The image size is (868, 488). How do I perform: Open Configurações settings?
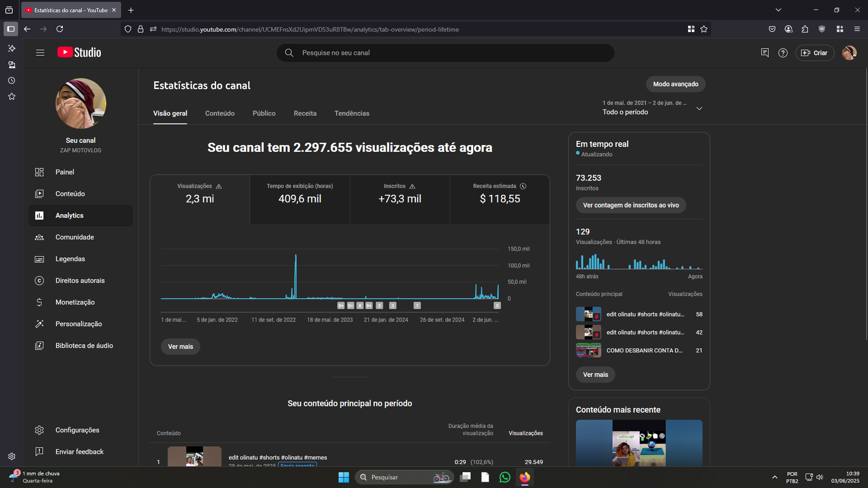click(x=80, y=430)
